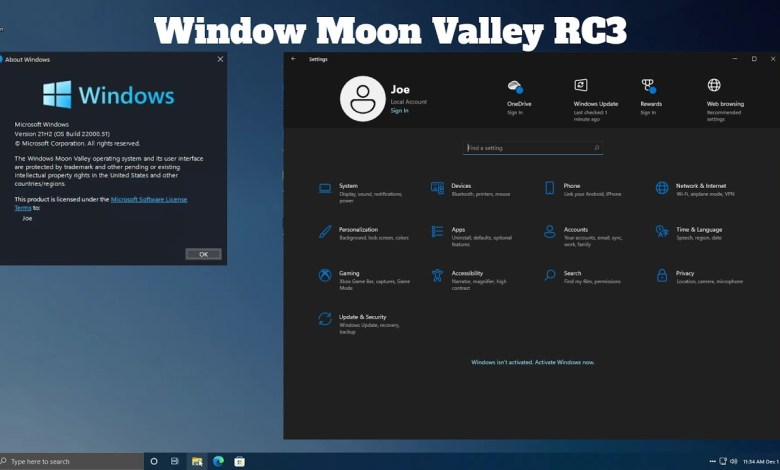Click the Accessibility category label

(467, 273)
